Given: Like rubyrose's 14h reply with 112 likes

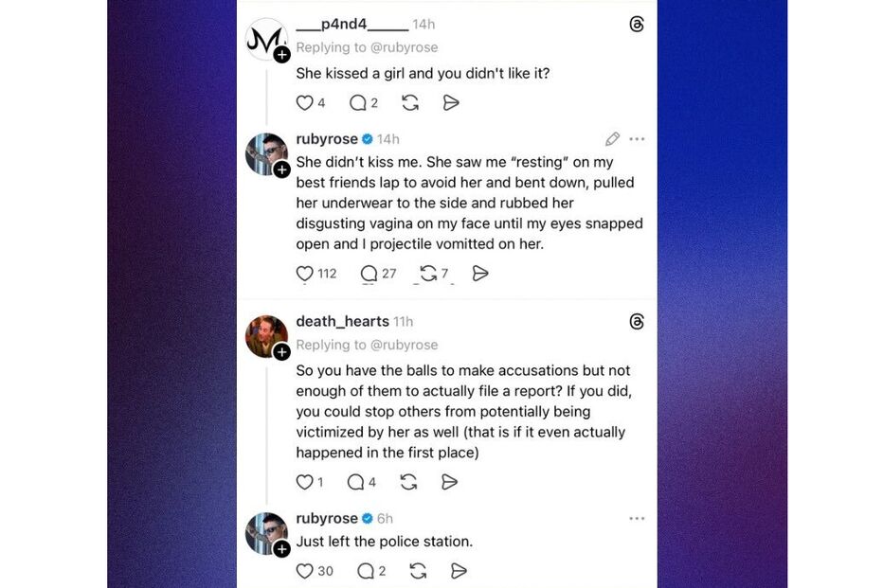Looking at the screenshot, I should coord(304,274).
